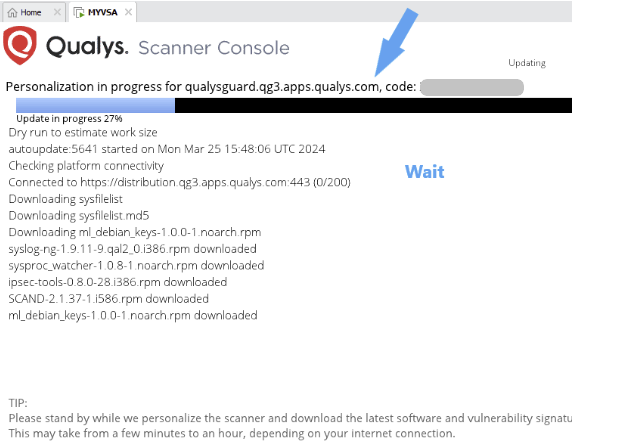Click 'Checking platform connectivity' line

(x=86, y=166)
